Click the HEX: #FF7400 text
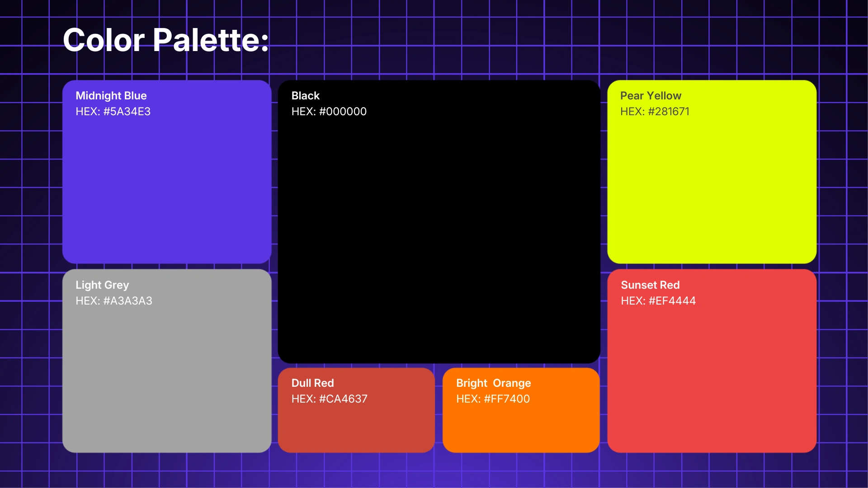This screenshot has width=868, height=488. [x=493, y=399]
